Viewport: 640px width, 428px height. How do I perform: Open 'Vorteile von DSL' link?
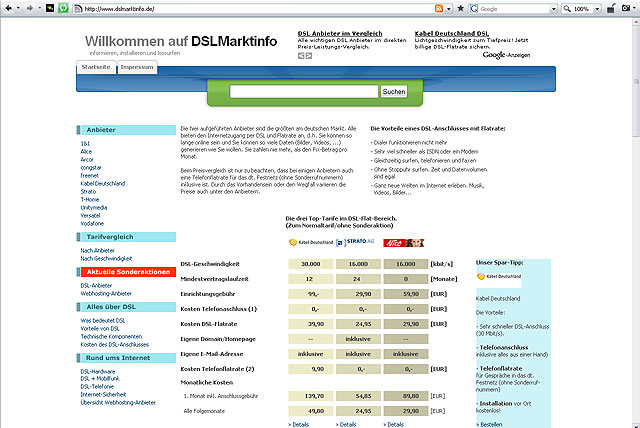click(x=100, y=328)
